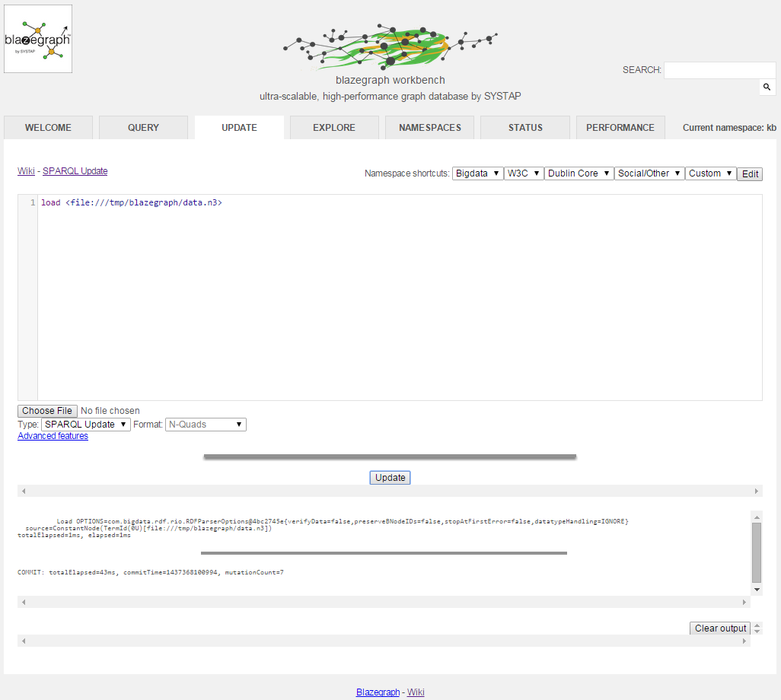Screen dimensions: 781x700
Task: Click the Choose File button
Action: (47, 411)
